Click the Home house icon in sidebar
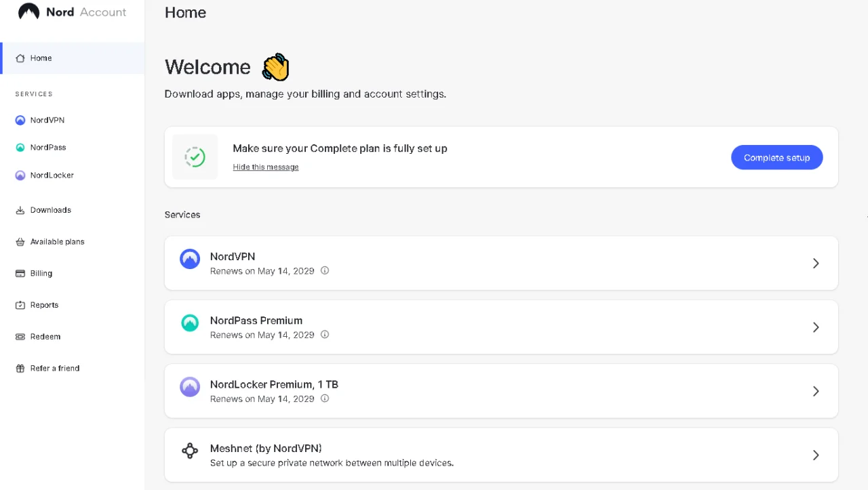 click(x=20, y=58)
